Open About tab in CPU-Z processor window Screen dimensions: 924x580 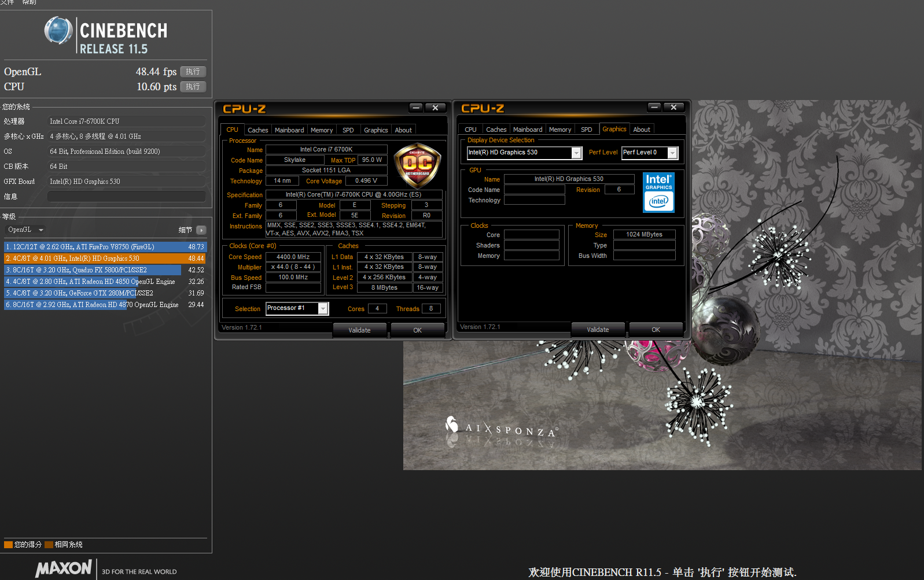(x=403, y=130)
